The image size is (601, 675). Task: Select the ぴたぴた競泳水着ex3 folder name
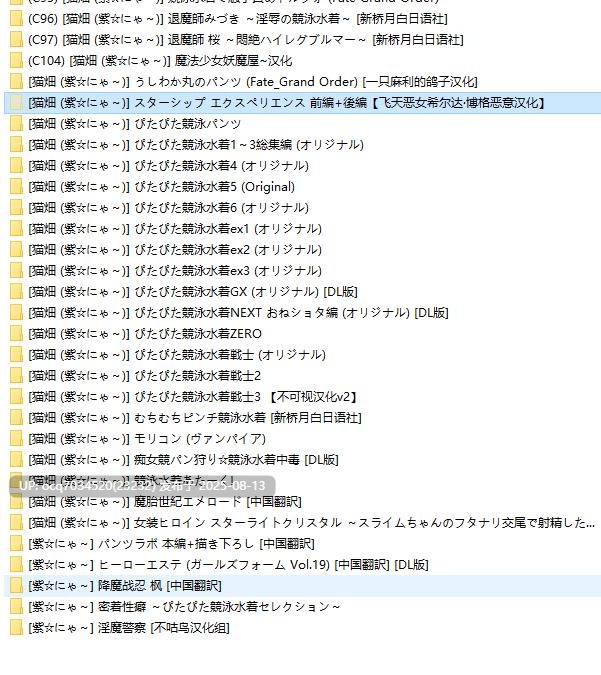coord(175,271)
